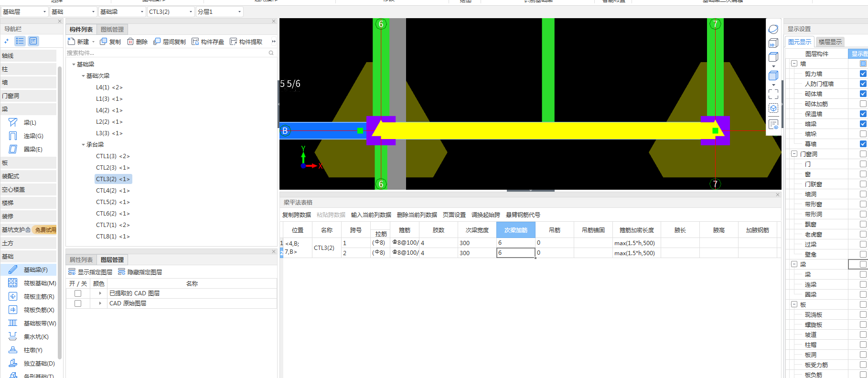Click the 次梁加筋 column header
Viewport: 868px width, 378px height.
516,230
